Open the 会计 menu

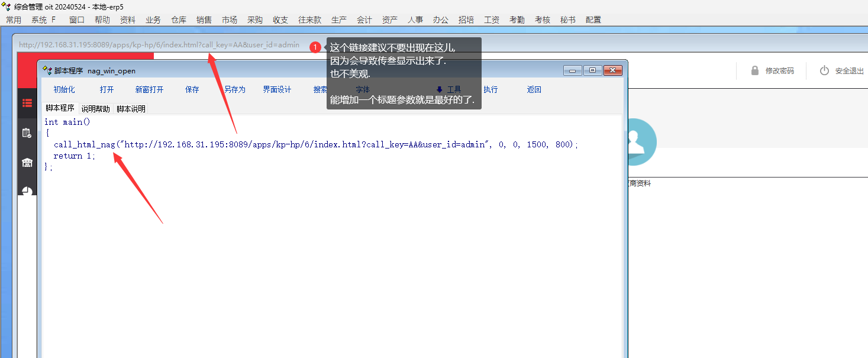click(364, 20)
